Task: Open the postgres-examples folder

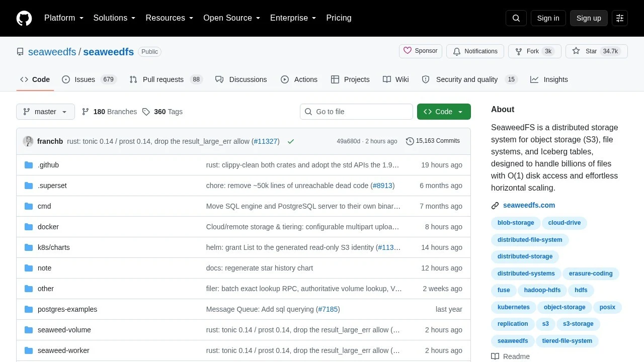Action: pyautogui.click(x=67, y=309)
